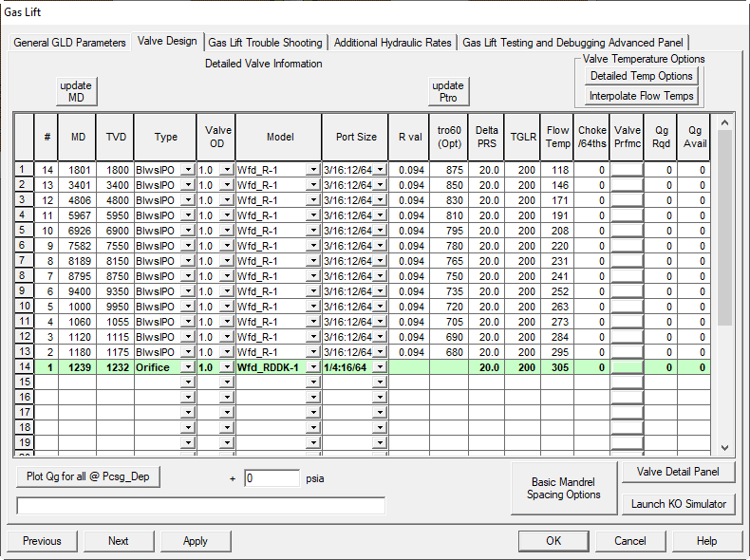Viewport: 750px width, 560px height.
Task: Launch the KO Simulator
Action: 678,504
